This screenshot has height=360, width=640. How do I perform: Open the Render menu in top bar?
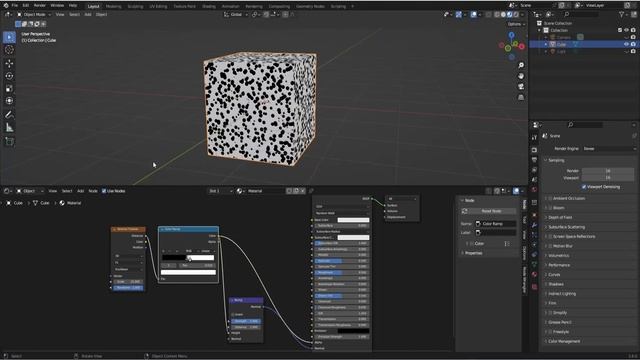[40, 6]
